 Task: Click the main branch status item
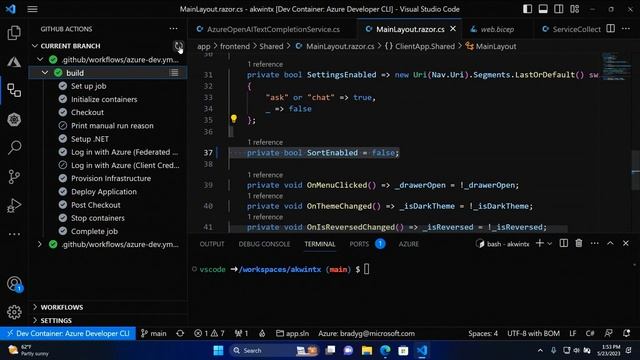pyautogui.click(x=153, y=333)
